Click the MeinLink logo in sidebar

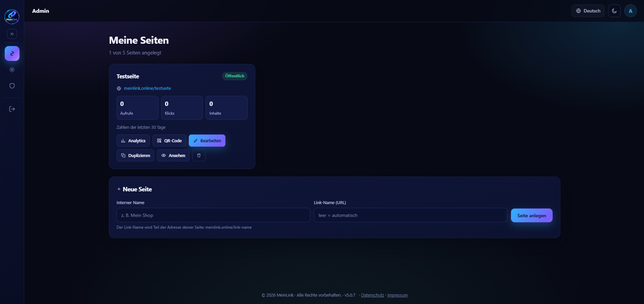(x=12, y=16)
